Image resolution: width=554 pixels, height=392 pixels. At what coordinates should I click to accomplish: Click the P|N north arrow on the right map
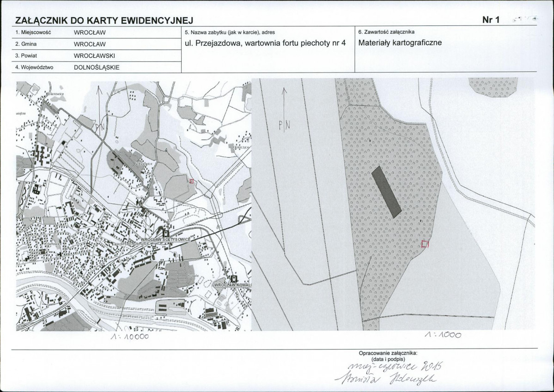coord(285,111)
